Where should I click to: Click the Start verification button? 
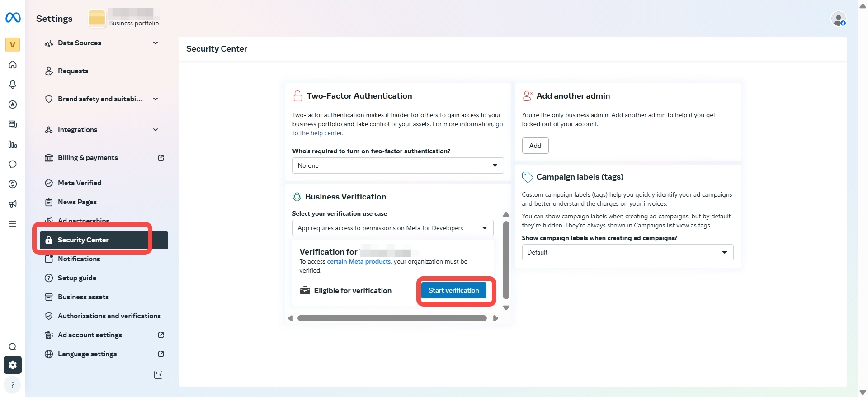[453, 290]
